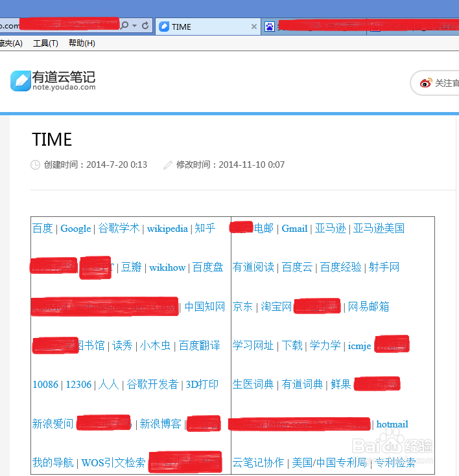This screenshot has height=476, width=459.
Task: Open the 淘宝网 link
Action: 276,306
